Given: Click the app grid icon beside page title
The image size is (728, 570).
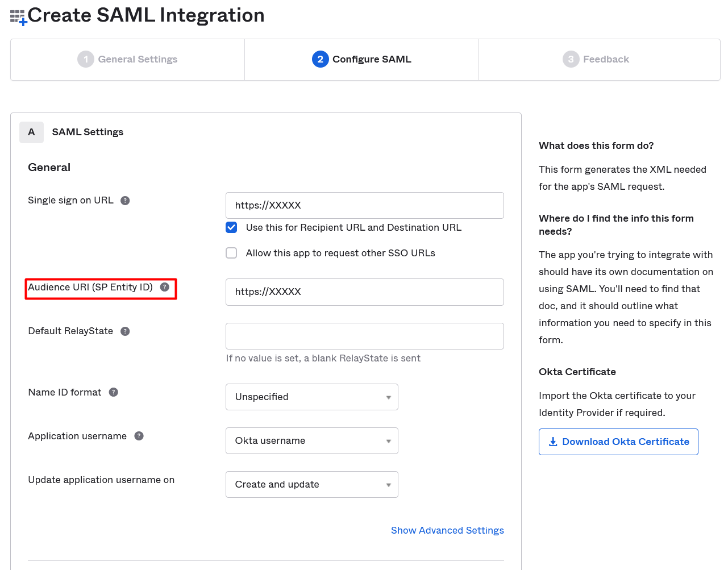Looking at the screenshot, I should coord(18,17).
